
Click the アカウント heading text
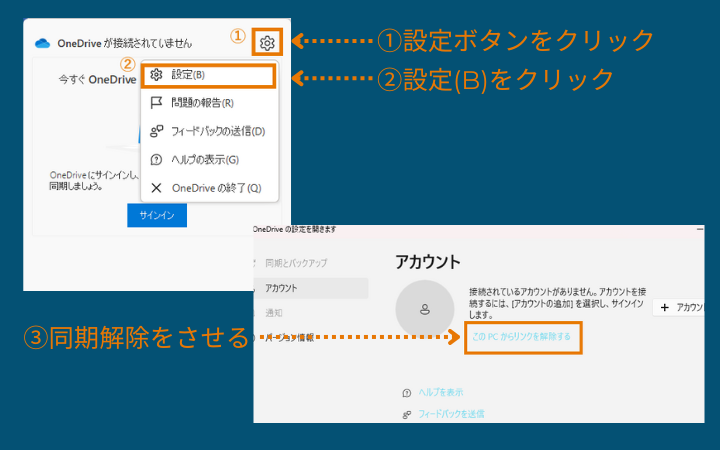click(428, 262)
